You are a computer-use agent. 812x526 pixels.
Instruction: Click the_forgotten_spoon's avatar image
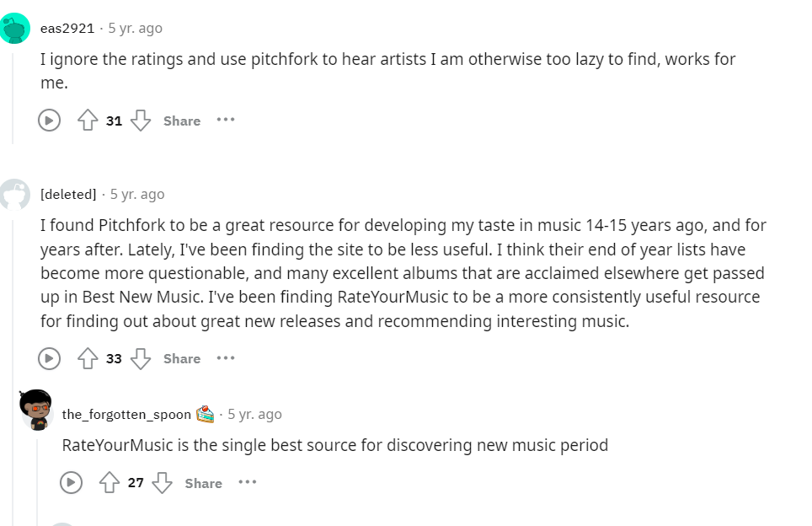(x=36, y=410)
